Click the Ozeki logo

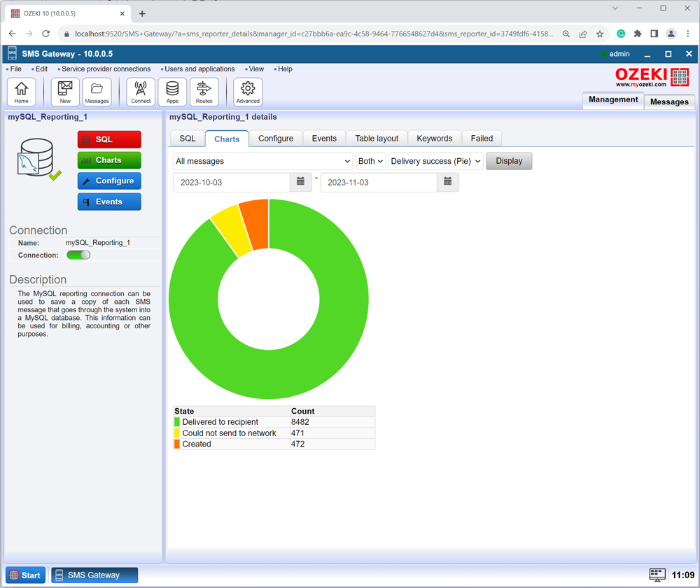(652, 77)
